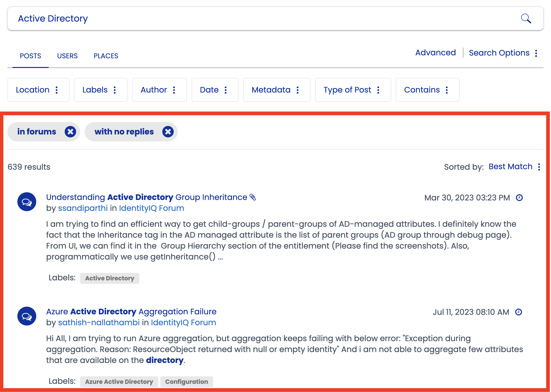Remove the "with no replies" filter chip
This screenshot has height=392, width=551.
coord(168,131)
